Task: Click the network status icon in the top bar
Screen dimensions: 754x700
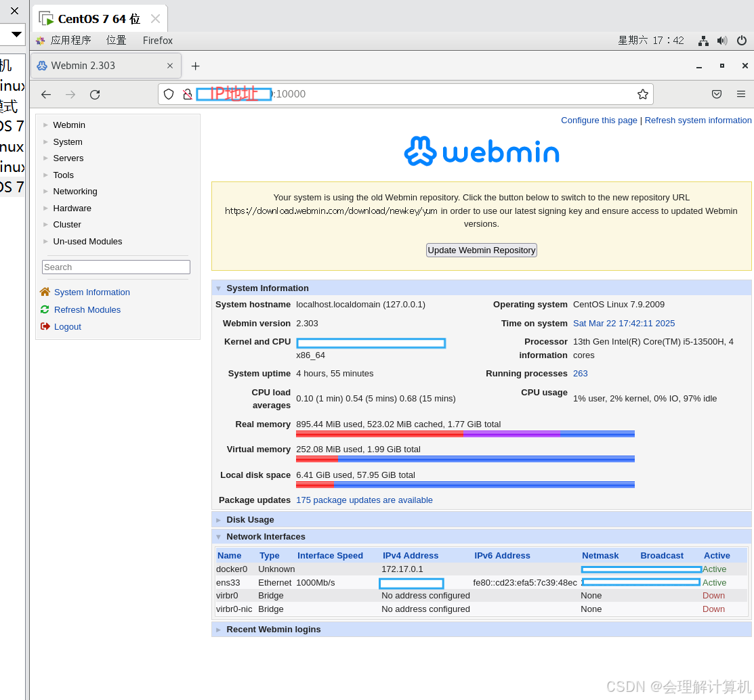Action: [703, 41]
